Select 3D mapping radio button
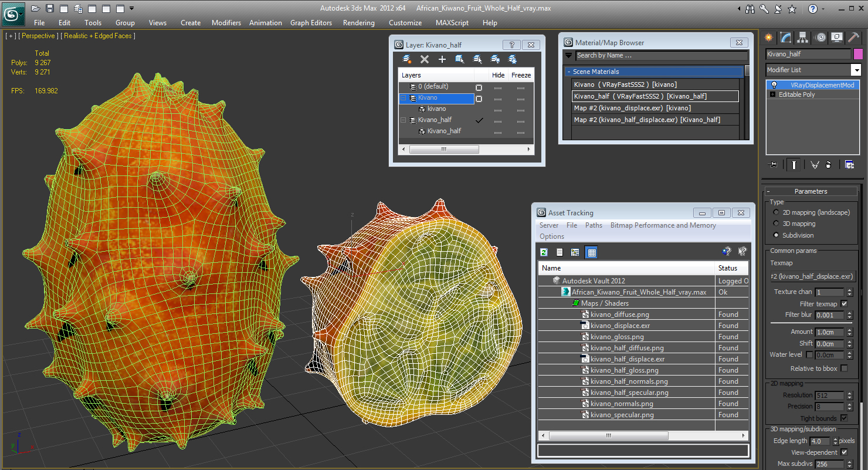868x470 pixels. [777, 224]
